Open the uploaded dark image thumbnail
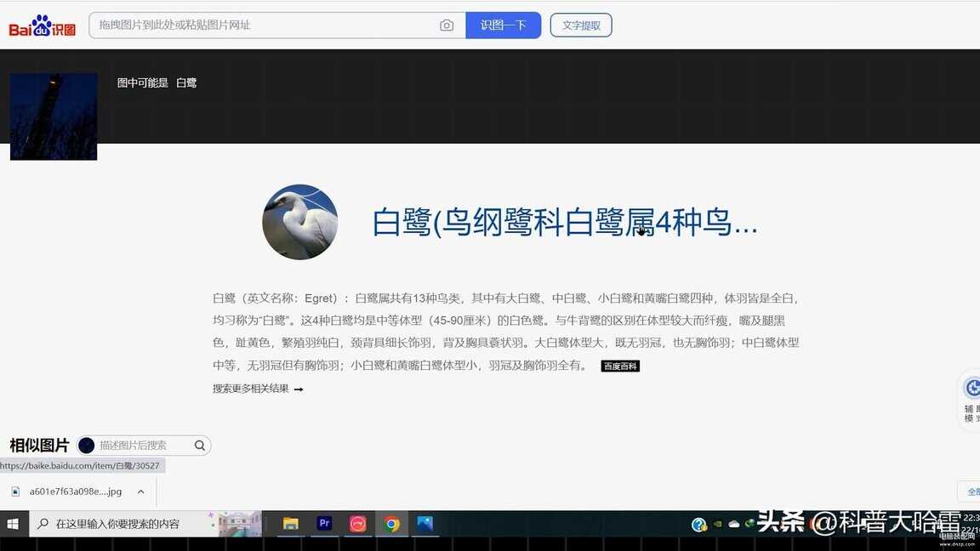The height and width of the screenshot is (551, 980). (x=54, y=116)
